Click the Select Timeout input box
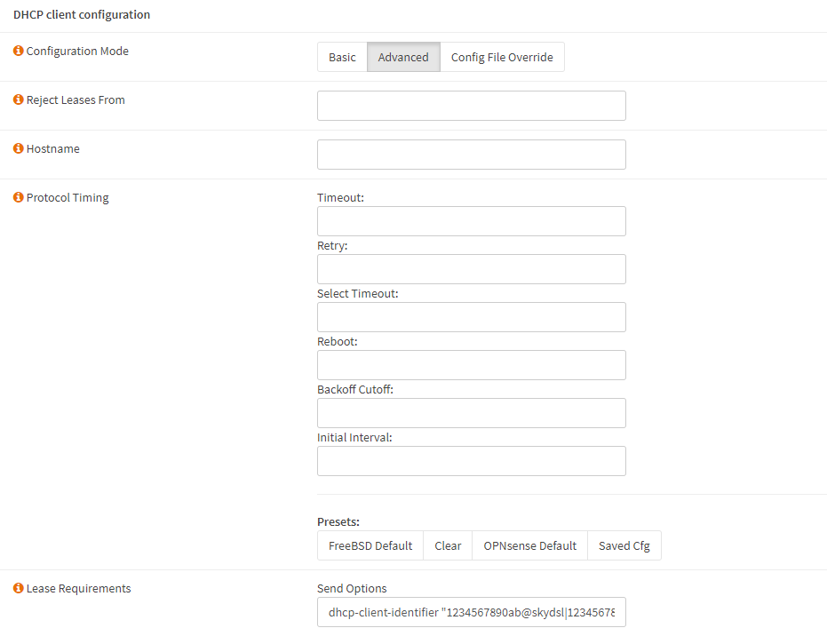Viewport: 827px width, 644px height. (x=471, y=317)
